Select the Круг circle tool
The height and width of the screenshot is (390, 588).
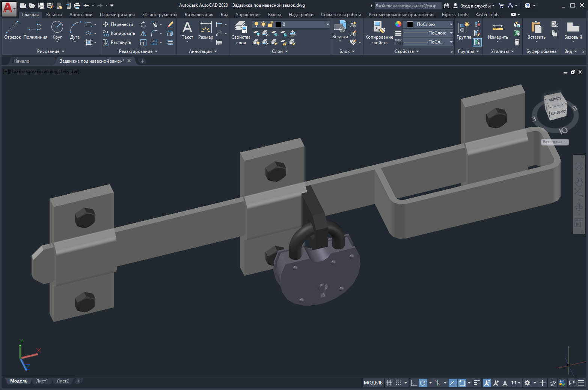(57, 30)
